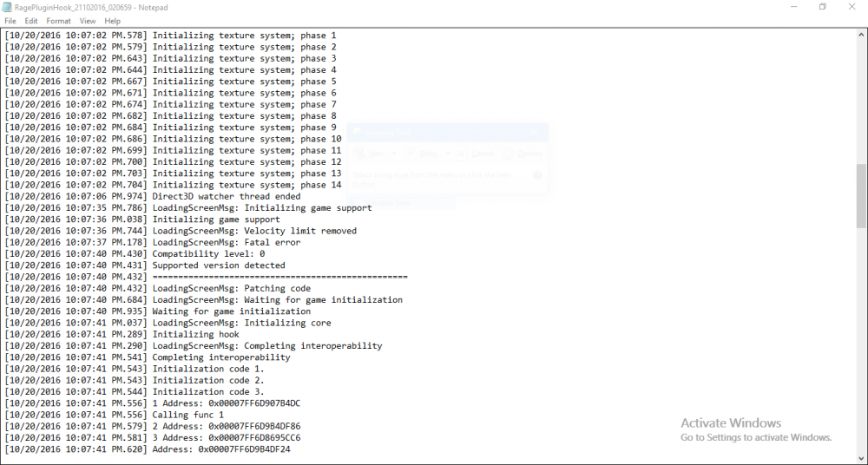This screenshot has width=868, height=465.
Task: Open the Edit menu
Action: (x=31, y=21)
